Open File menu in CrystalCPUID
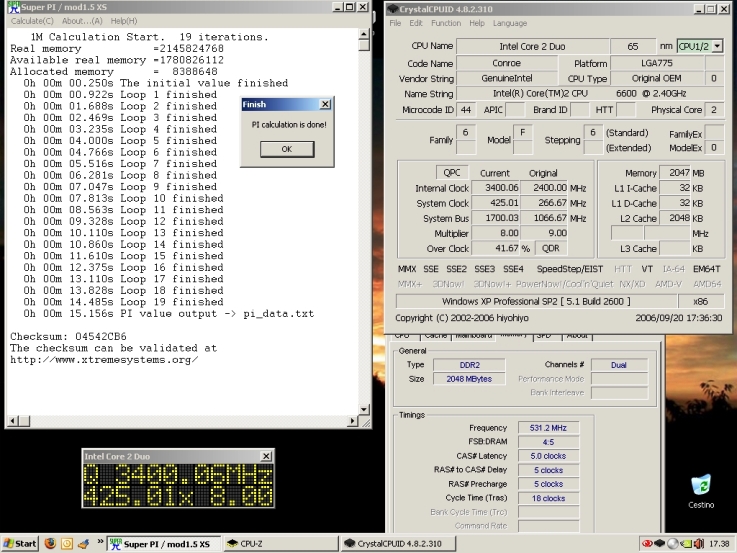 (395, 23)
